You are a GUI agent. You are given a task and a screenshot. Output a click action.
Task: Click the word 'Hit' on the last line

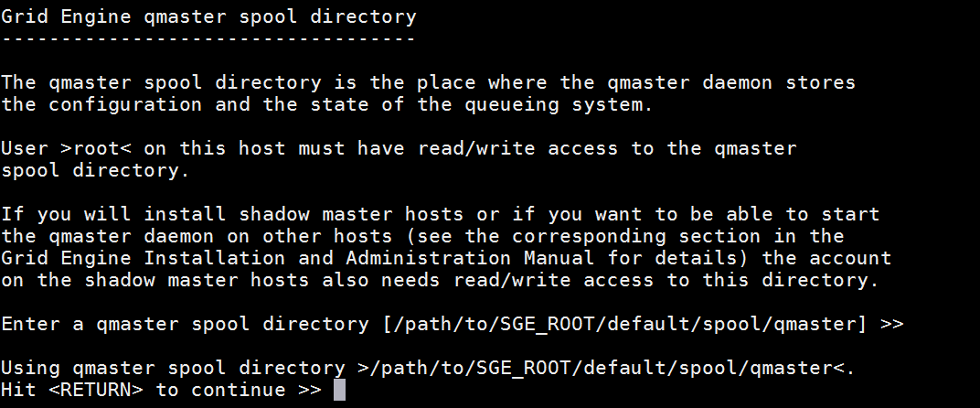tap(19, 390)
